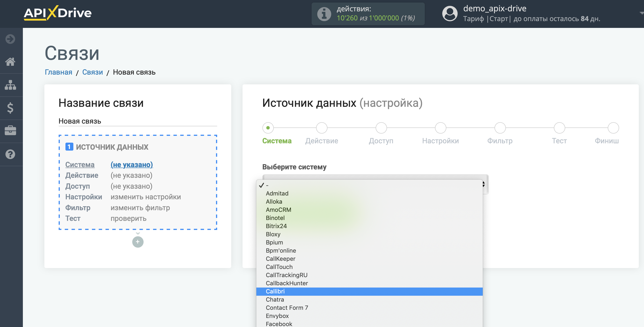
Task: Select the Доступ step circle
Action: tap(381, 128)
